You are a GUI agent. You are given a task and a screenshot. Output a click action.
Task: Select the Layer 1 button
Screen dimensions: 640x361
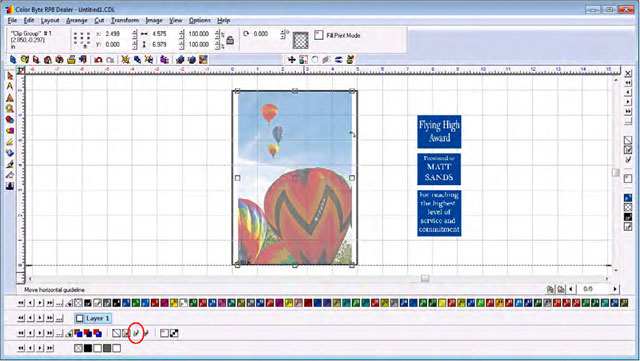click(93, 318)
